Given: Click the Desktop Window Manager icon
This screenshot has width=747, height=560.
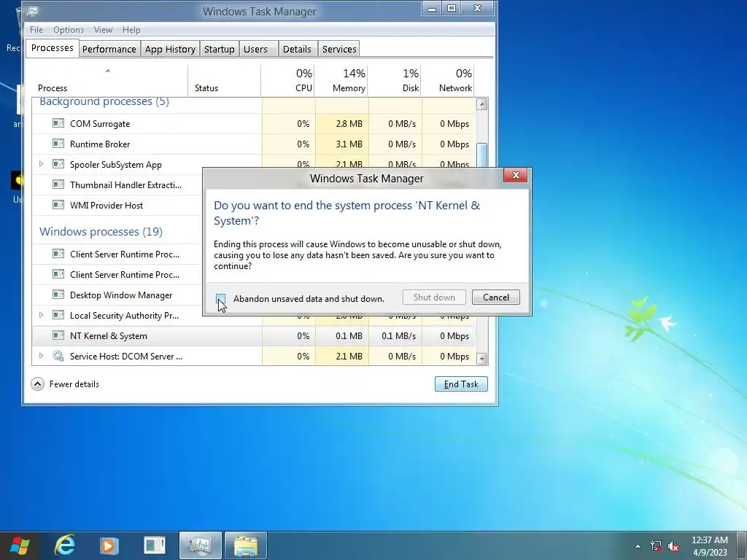Looking at the screenshot, I should [58, 295].
